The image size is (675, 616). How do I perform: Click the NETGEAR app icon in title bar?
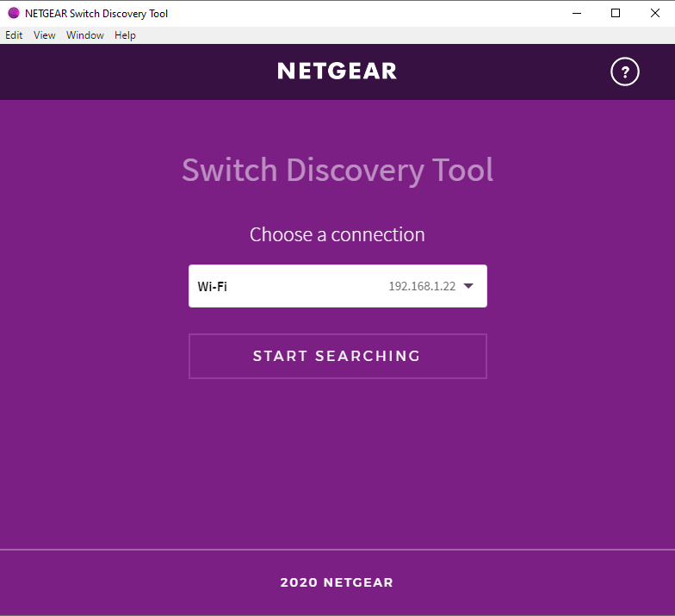(x=13, y=13)
